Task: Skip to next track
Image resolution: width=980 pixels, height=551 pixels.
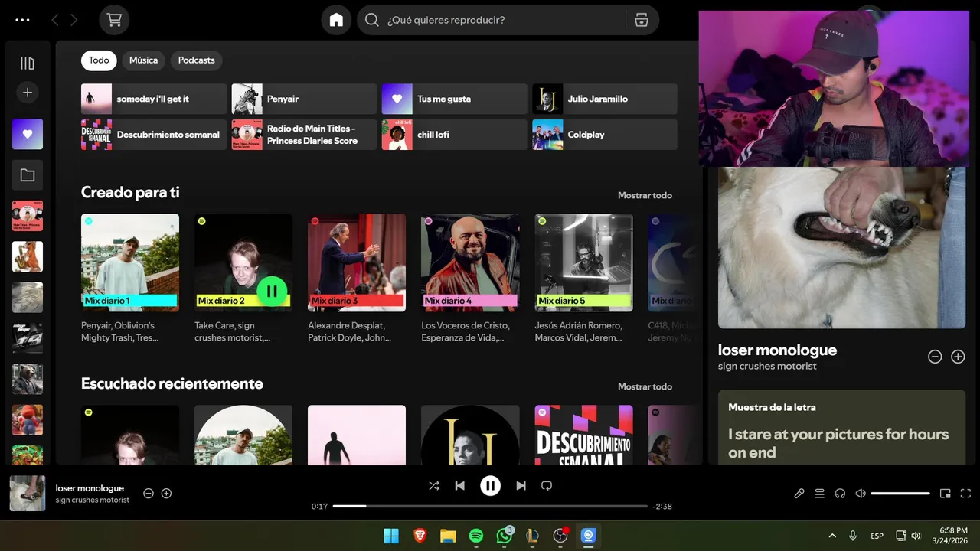Action: 521,485
